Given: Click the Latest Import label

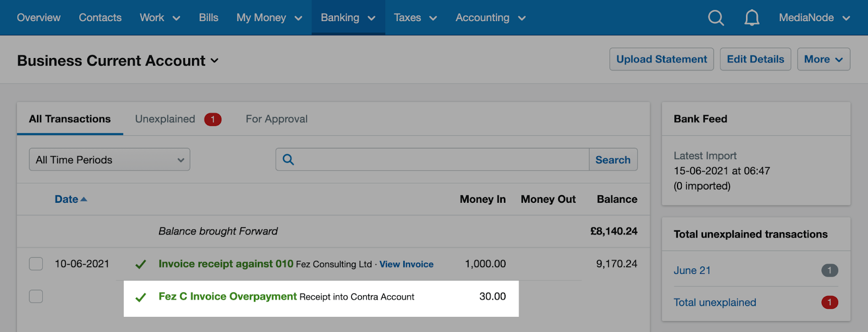Looking at the screenshot, I should 705,156.
